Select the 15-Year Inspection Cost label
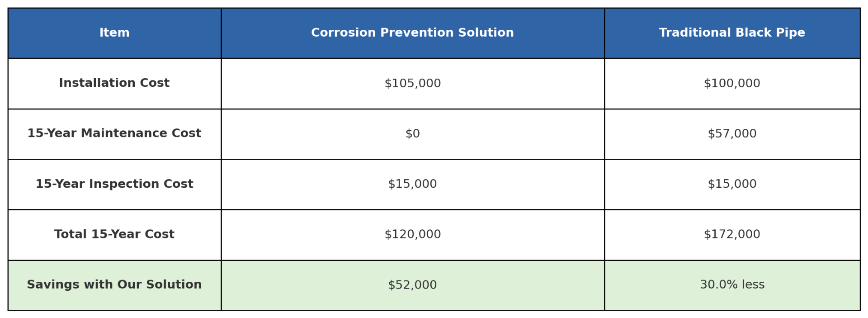 click(114, 184)
